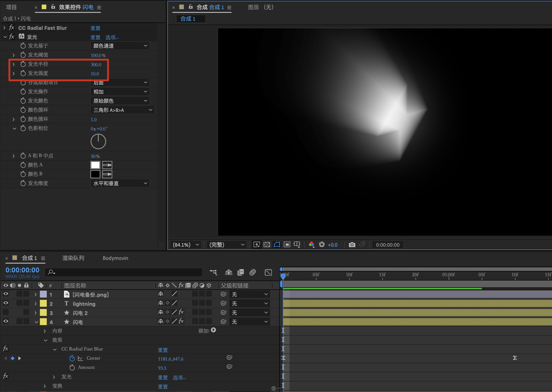
Task: Click the snapshot camera icon in viewer
Action: pyautogui.click(x=352, y=245)
